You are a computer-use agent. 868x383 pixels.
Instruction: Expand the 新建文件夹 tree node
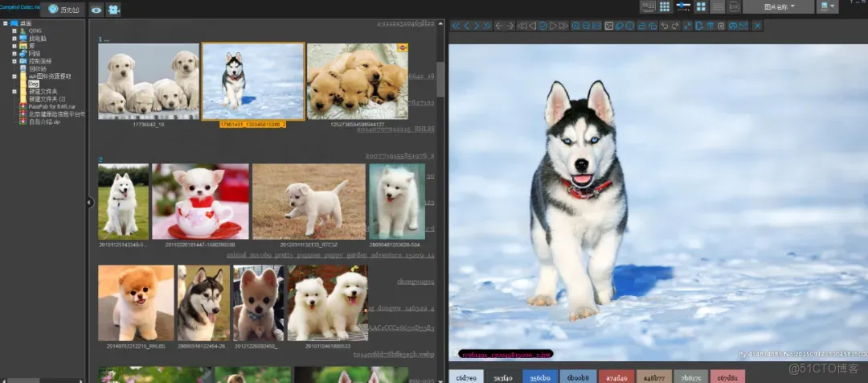tap(14, 91)
